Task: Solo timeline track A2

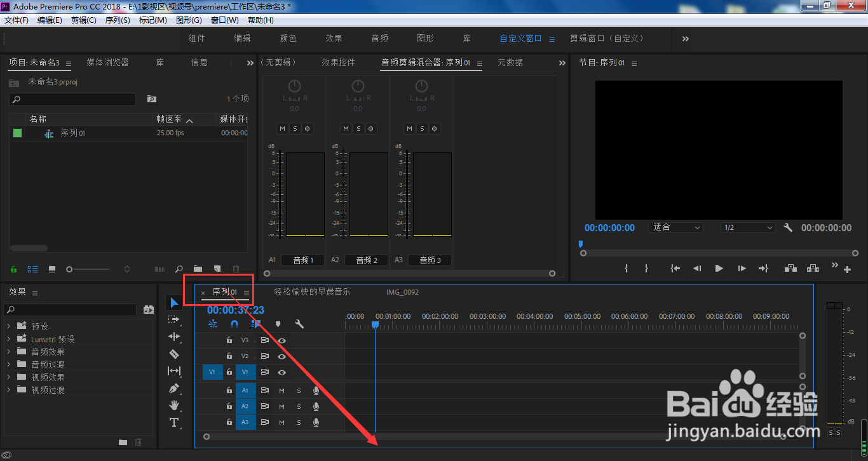Action: [x=299, y=406]
